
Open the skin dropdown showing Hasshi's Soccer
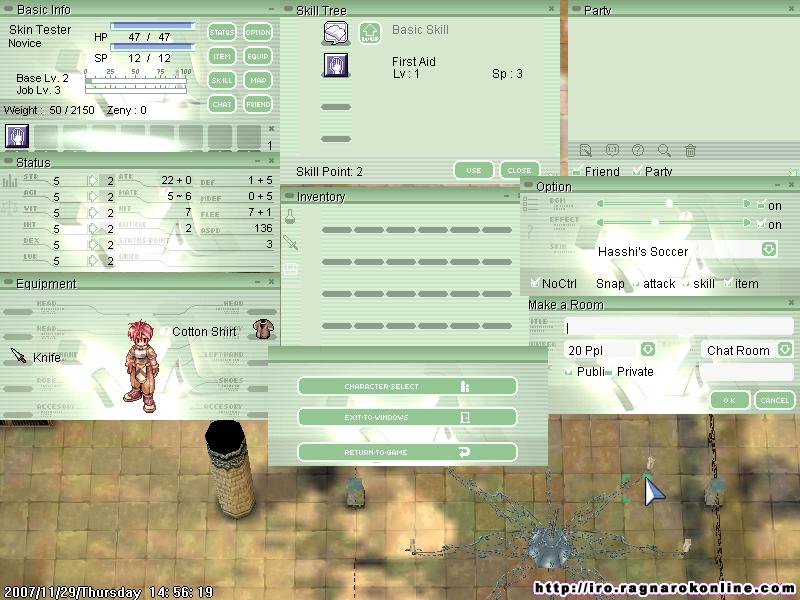(x=769, y=249)
